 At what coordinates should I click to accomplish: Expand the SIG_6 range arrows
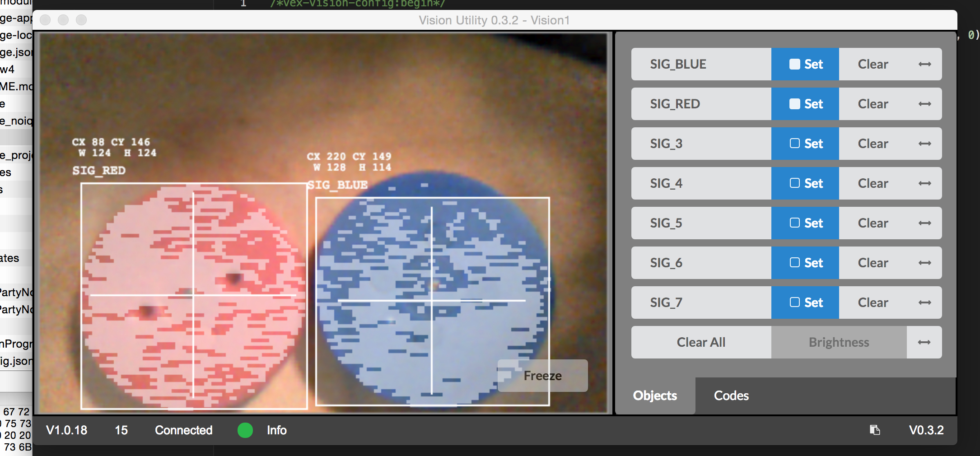[924, 263]
